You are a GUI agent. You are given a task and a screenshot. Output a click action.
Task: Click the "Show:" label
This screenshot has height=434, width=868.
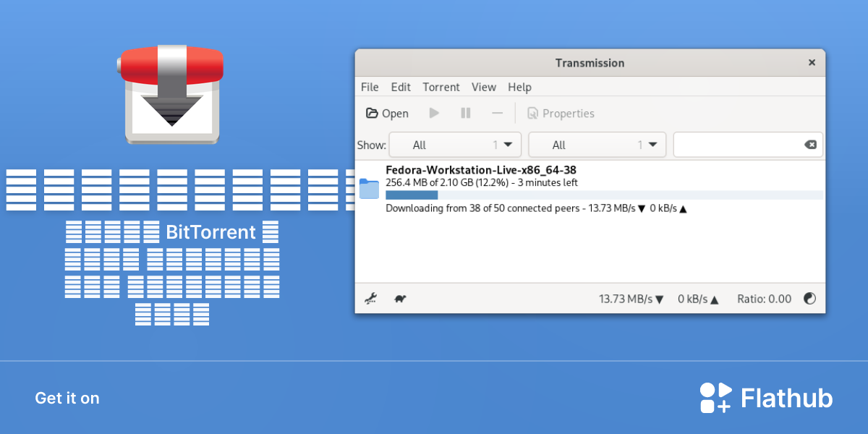(x=372, y=145)
